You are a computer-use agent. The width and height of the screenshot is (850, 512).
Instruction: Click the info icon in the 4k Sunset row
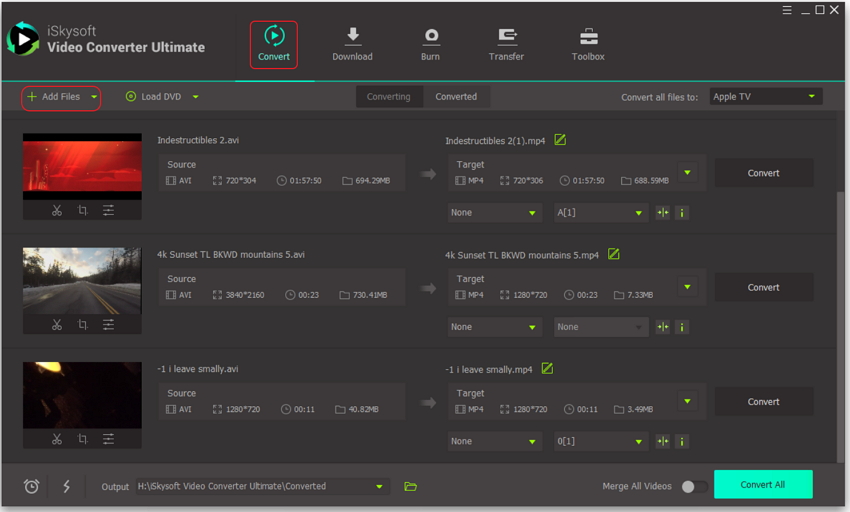click(x=682, y=327)
